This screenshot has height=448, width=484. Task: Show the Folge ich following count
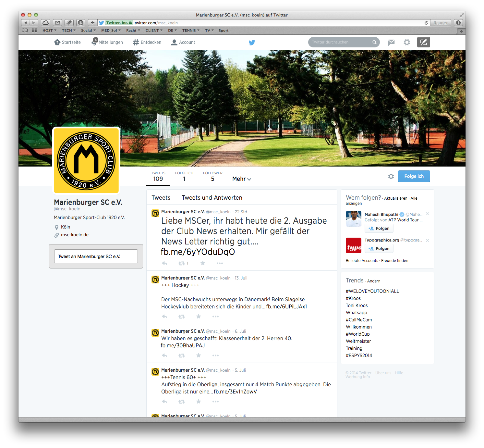pyautogui.click(x=184, y=176)
